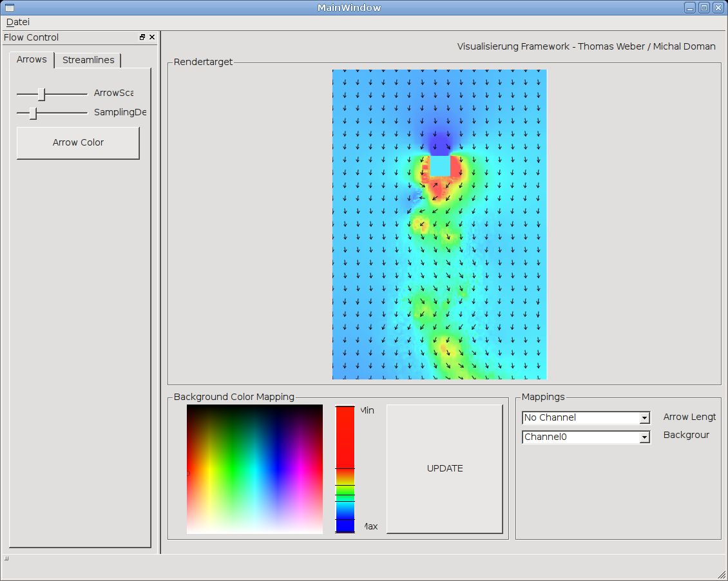Click the square obstacle in the flow visualization
The height and width of the screenshot is (581, 728).
440,166
